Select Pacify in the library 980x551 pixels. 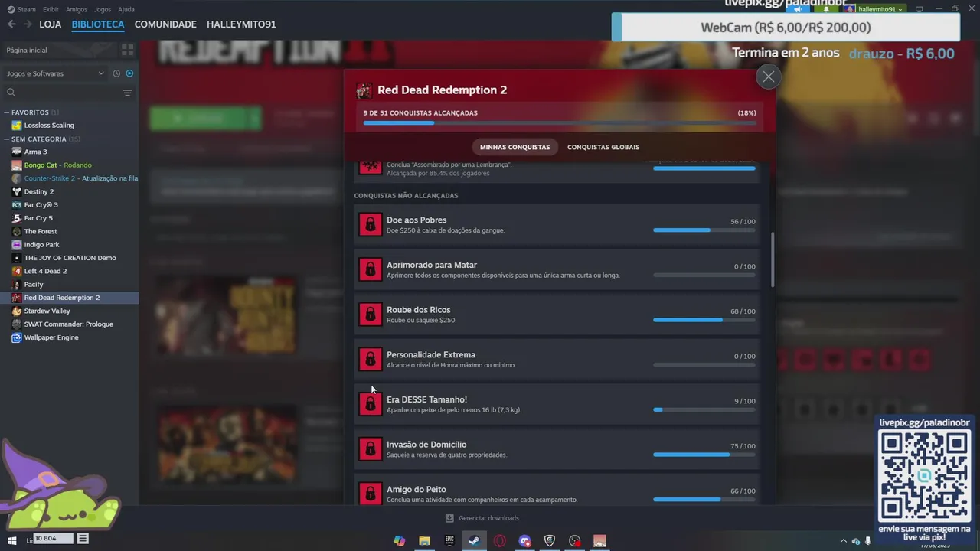(x=34, y=285)
